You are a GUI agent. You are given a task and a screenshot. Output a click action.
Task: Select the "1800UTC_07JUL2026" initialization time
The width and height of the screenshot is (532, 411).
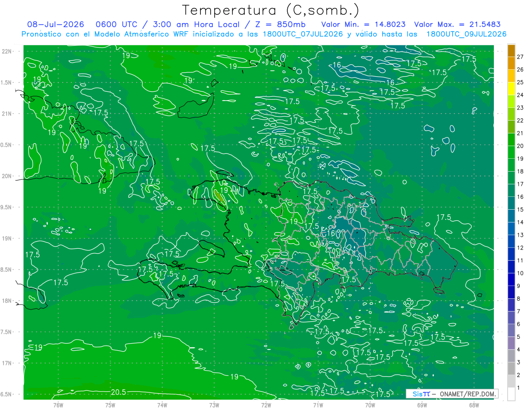pos(303,34)
